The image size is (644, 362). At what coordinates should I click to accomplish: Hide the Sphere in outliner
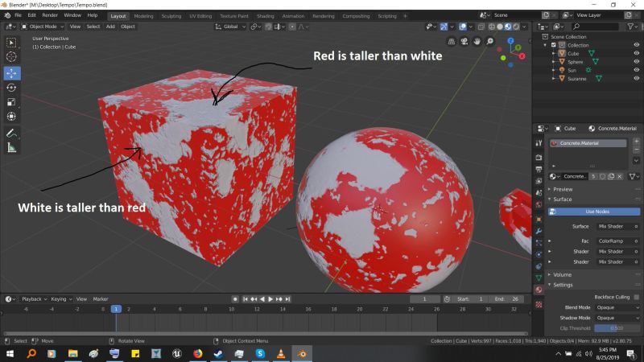coord(636,62)
